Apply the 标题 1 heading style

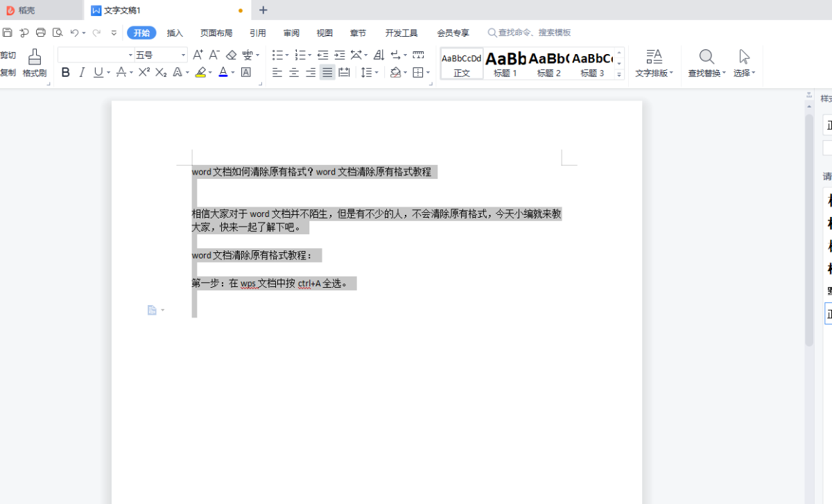click(505, 62)
